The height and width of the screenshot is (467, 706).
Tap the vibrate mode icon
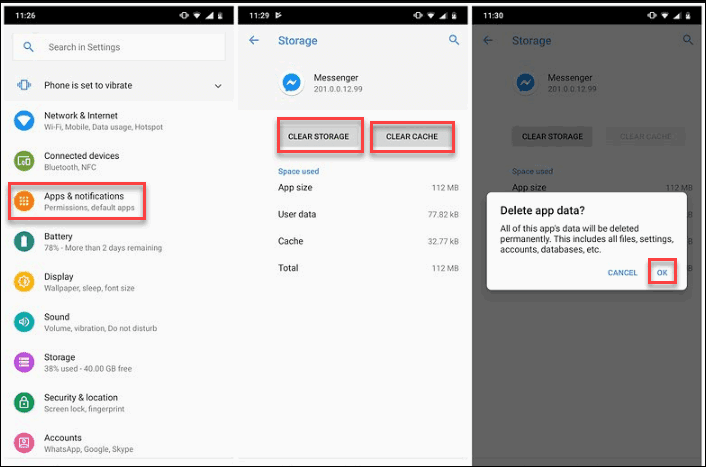click(24, 85)
